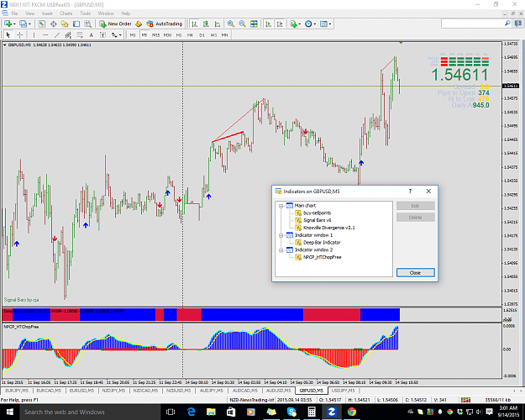The height and width of the screenshot is (420, 525).
Task: Open the Tools menu
Action: pyautogui.click(x=85, y=13)
